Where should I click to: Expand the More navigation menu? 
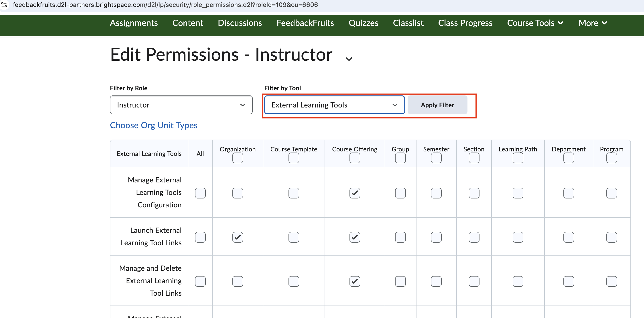592,23
